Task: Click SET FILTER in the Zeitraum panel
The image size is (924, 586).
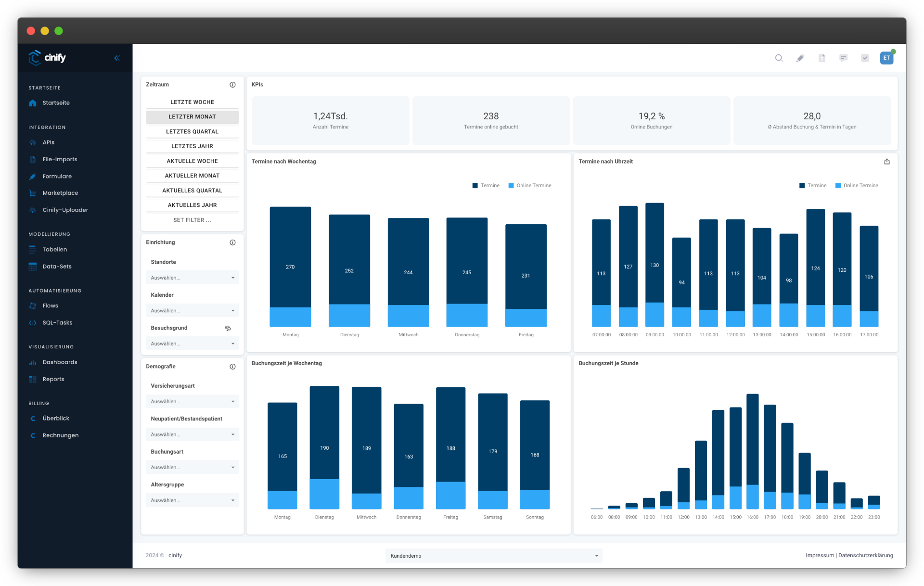Action: point(192,220)
